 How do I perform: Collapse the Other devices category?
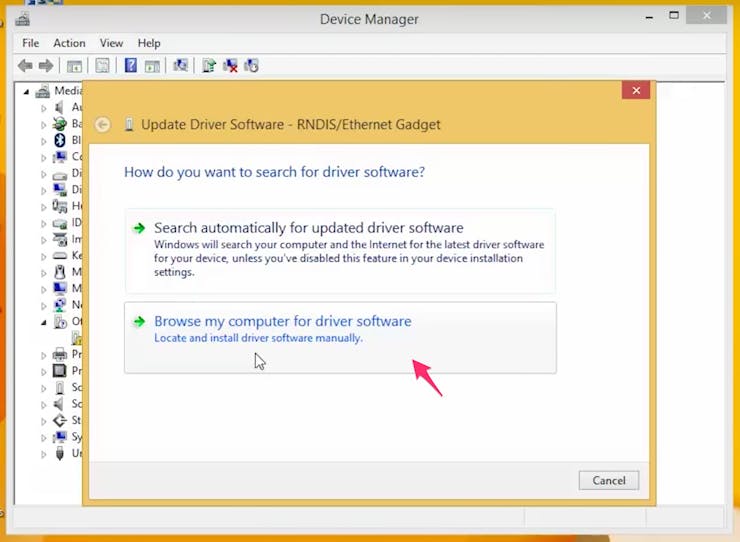[43, 322]
